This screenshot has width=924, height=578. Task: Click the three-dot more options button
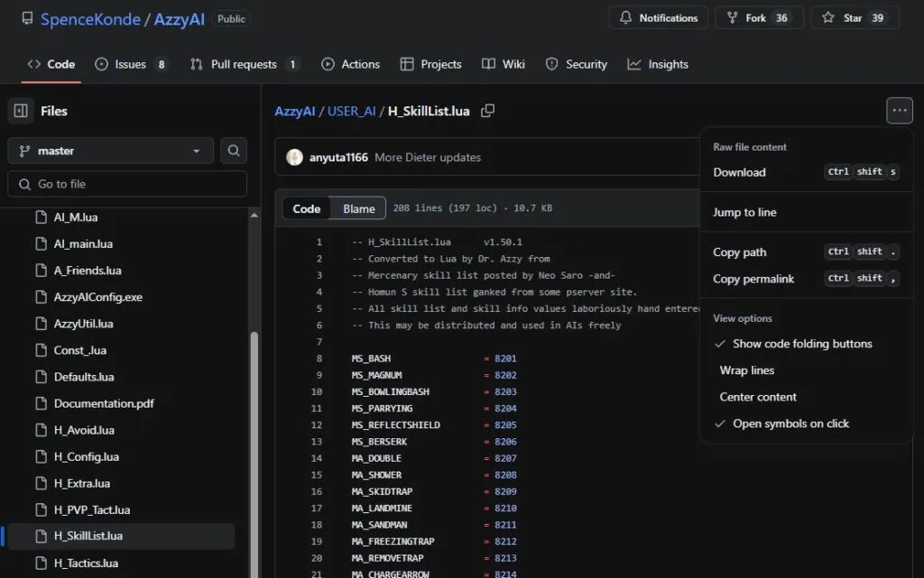click(900, 111)
